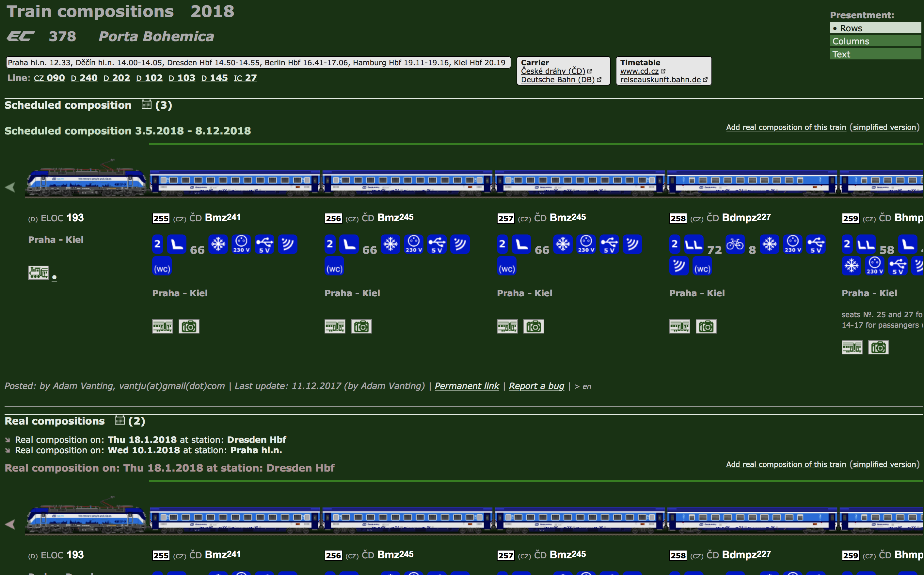Open photo camera icon for car 259
Viewport: 924px width, 575px height.
(879, 347)
